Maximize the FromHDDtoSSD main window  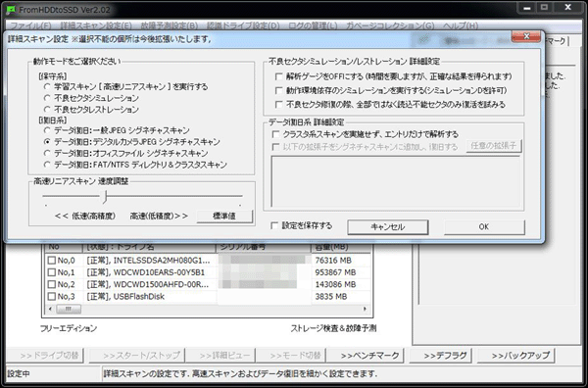pyautogui.click(x=545, y=8)
